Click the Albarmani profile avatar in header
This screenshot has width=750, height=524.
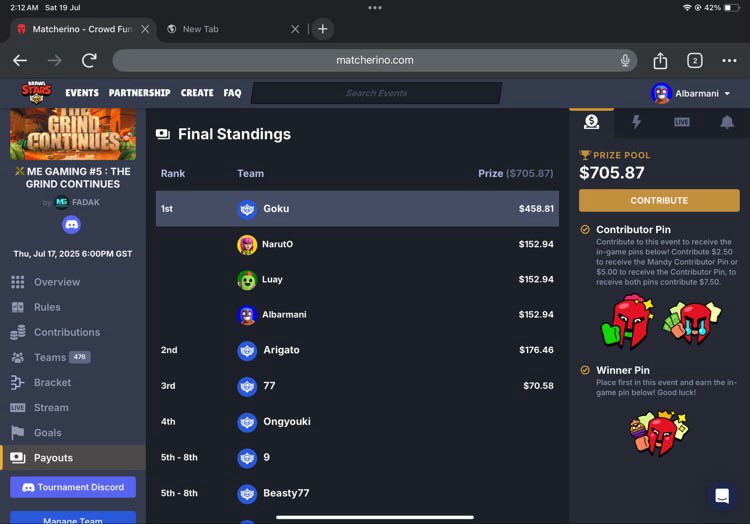coord(661,93)
